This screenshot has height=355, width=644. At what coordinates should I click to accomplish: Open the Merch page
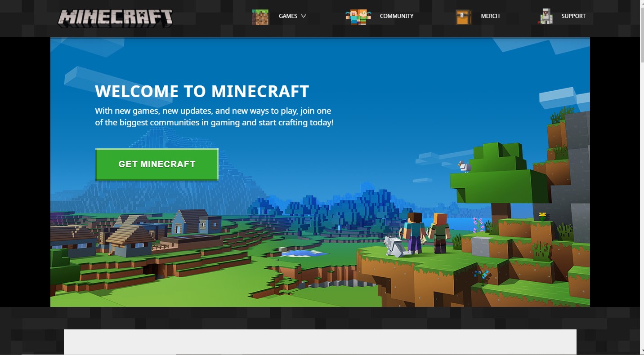(490, 16)
